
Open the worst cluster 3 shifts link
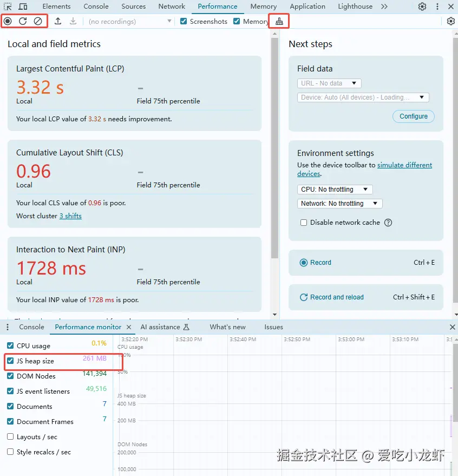pos(70,216)
